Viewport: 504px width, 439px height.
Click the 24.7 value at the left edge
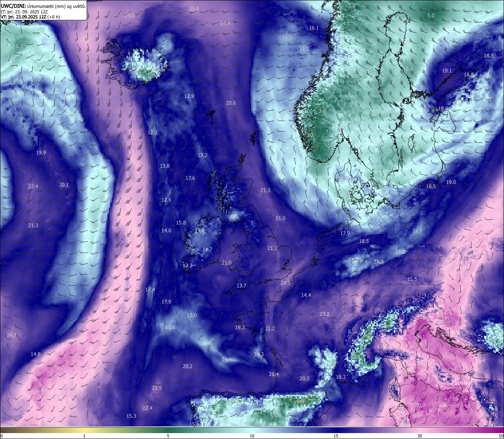pyautogui.click(x=11, y=335)
